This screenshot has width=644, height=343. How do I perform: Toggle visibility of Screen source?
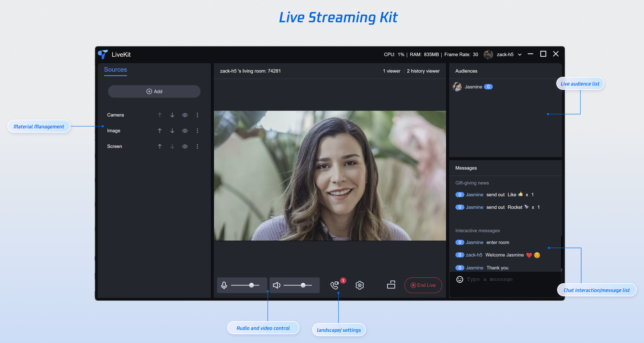tap(185, 146)
